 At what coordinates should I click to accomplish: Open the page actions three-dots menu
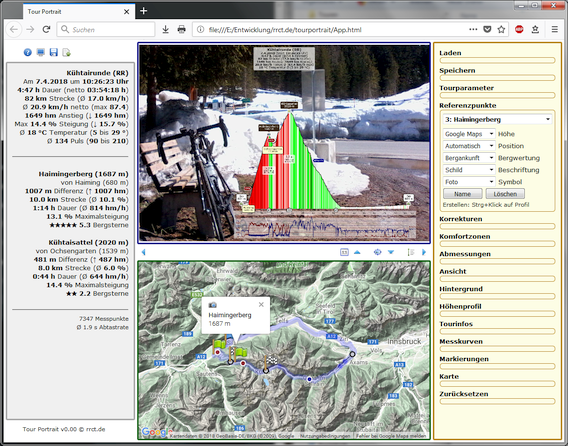pos(473,30)
